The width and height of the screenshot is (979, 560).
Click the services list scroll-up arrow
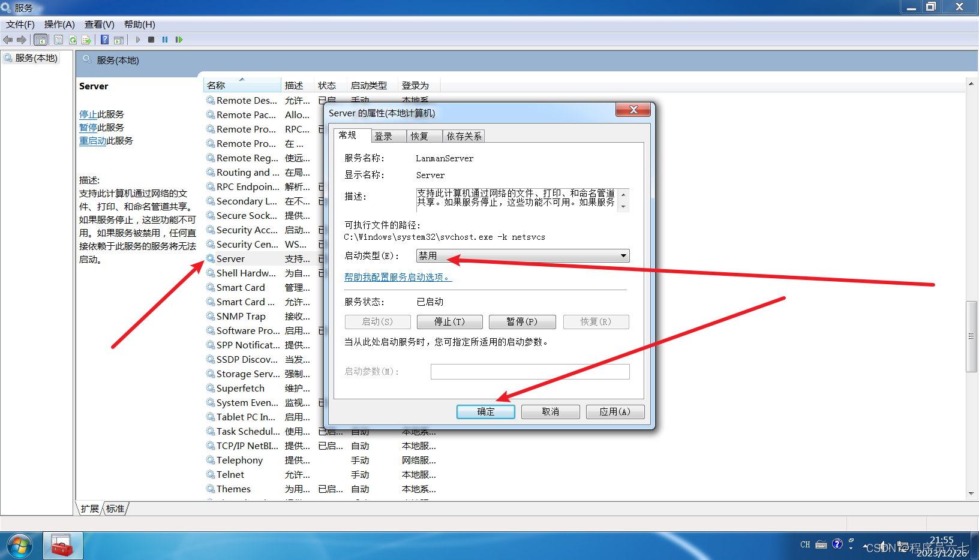971,83
